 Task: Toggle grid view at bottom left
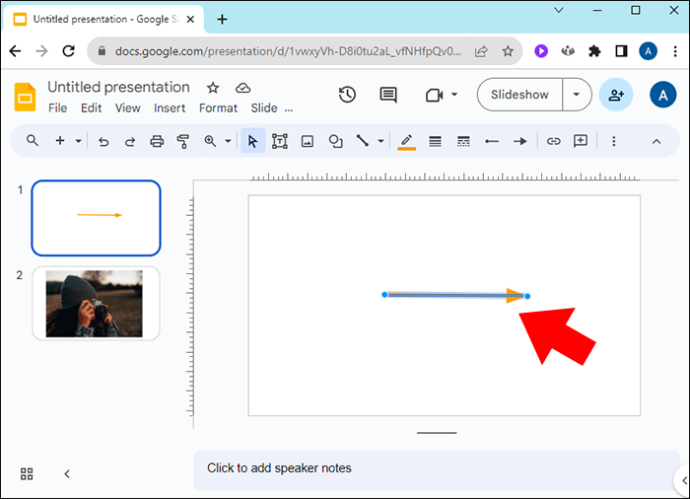(27, 473)
